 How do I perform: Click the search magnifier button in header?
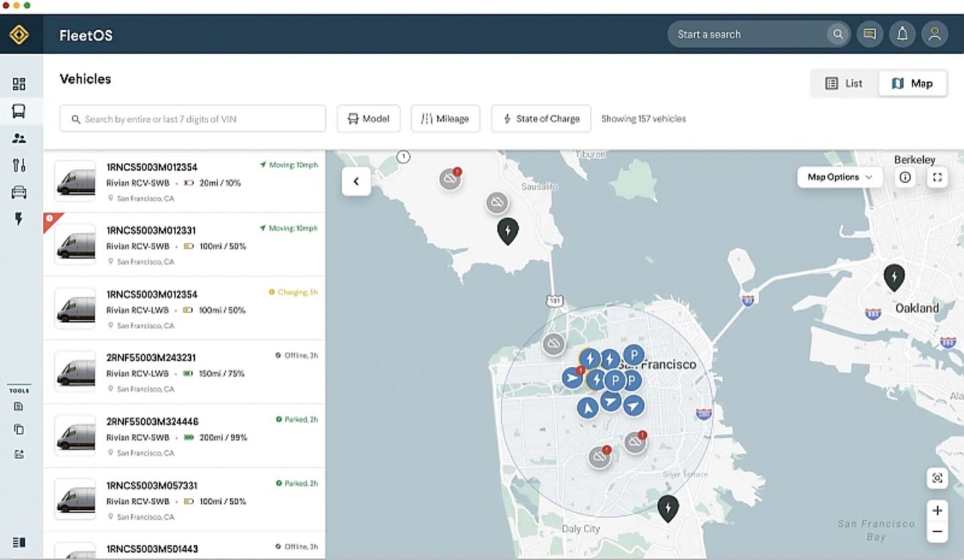(837, 34)
